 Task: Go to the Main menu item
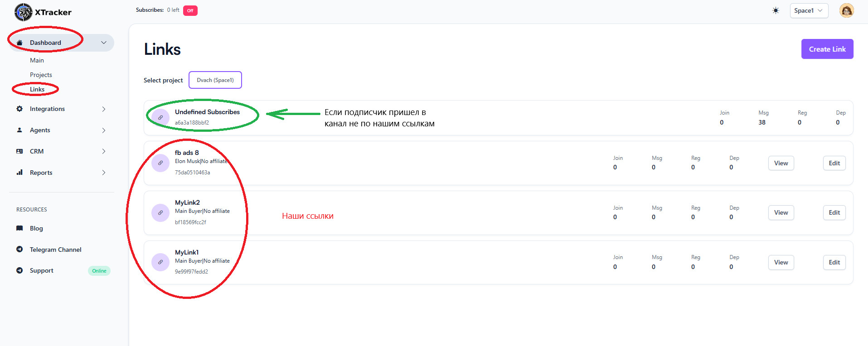[37, 60]
